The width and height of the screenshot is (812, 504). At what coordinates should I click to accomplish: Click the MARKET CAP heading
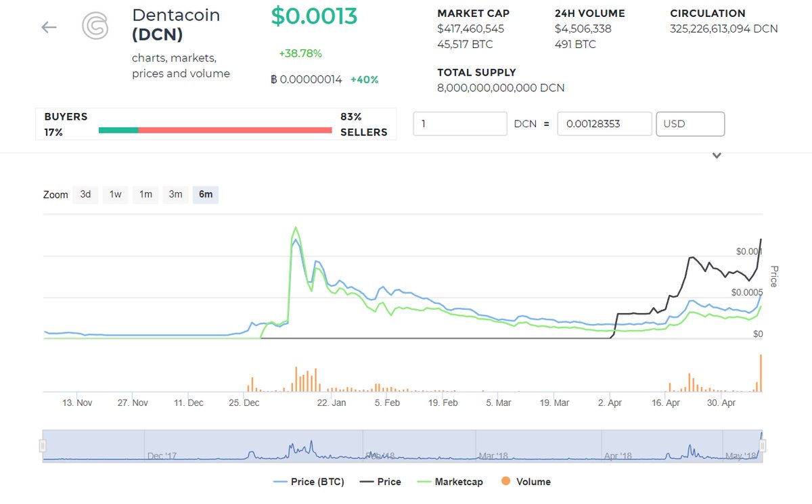(x=474, y=14)
